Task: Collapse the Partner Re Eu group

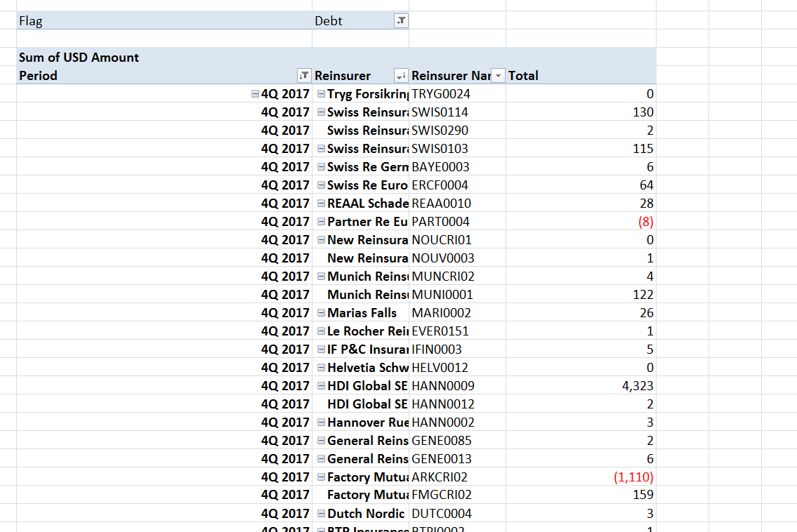Action: [321, 222]
